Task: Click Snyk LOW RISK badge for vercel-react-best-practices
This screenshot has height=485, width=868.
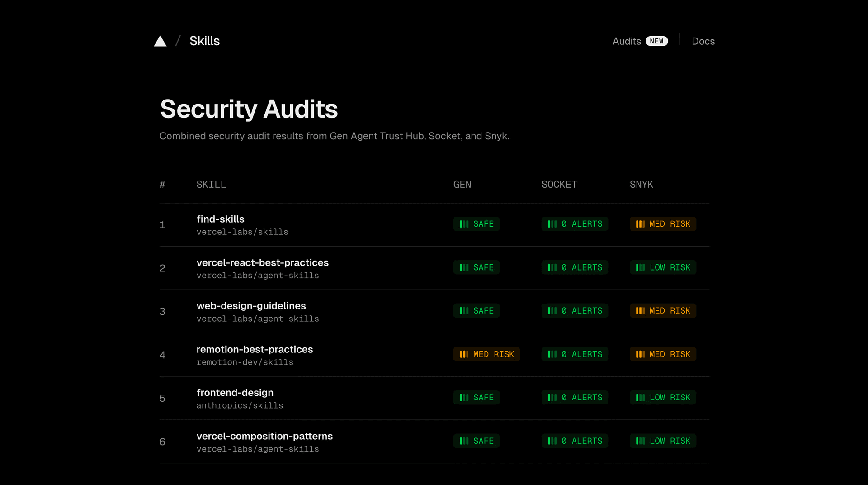Action: [663, 267]
